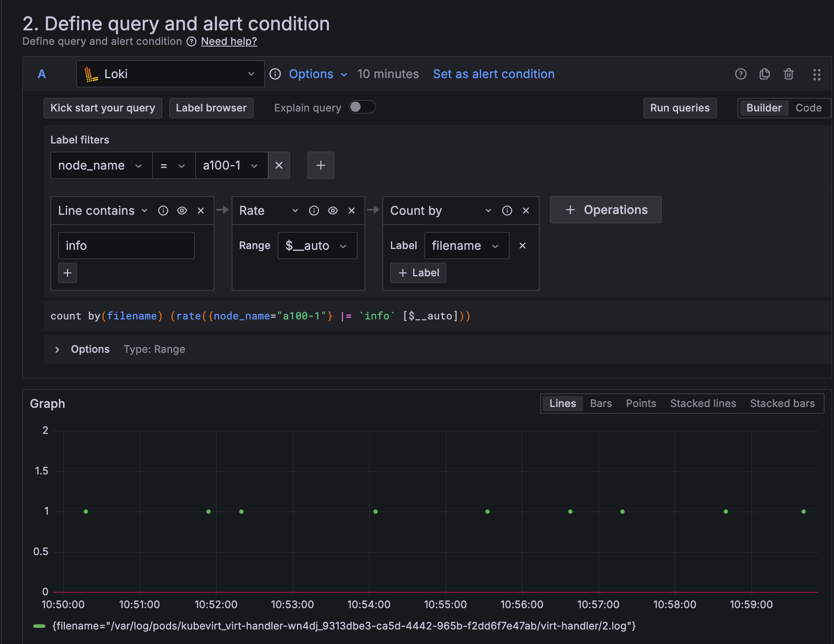Switch to Code editor mode
Screen dimensions: 834x644
808,108
